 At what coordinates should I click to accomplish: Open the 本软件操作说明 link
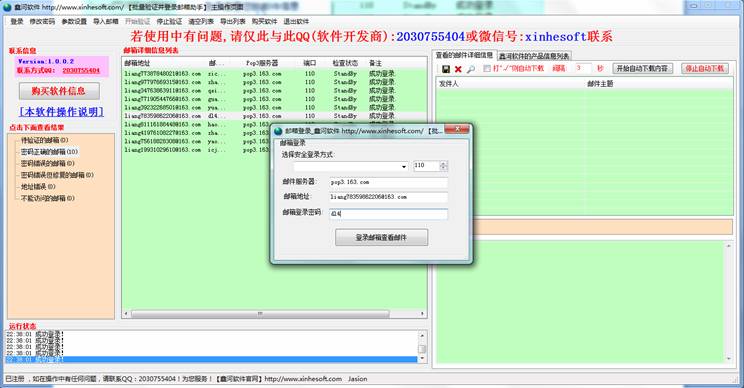(61, 112)
